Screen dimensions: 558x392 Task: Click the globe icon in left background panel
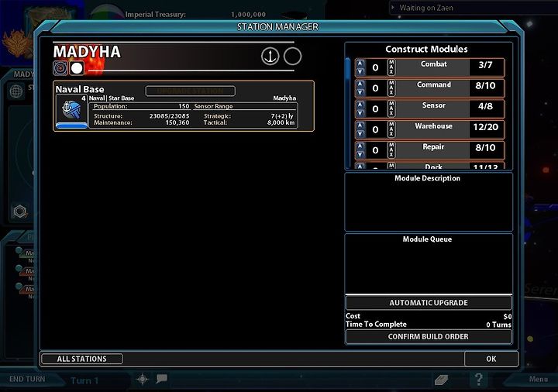16,91
